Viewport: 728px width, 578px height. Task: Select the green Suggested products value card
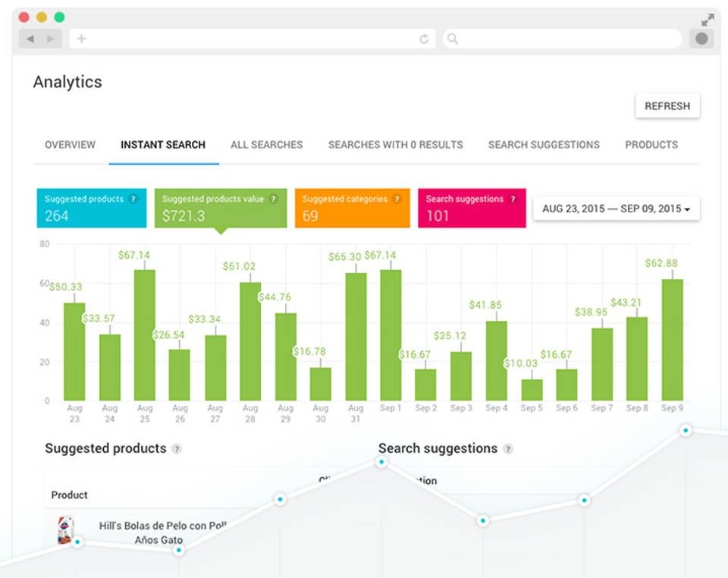tap(220, 209)
